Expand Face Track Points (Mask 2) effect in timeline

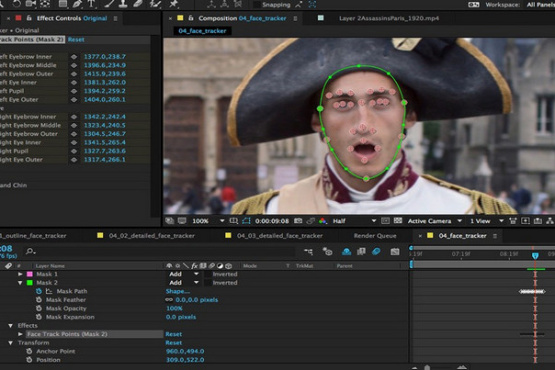coord(20,334)
